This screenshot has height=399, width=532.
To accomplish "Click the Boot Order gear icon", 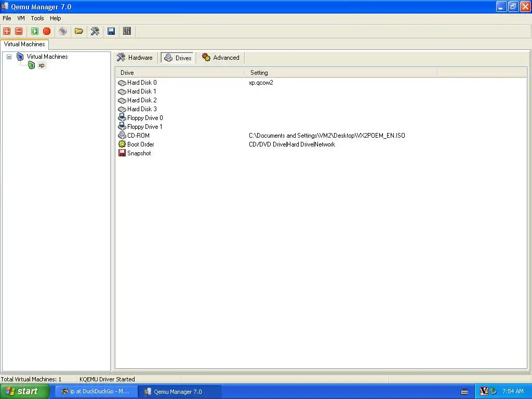I will 122,144.
